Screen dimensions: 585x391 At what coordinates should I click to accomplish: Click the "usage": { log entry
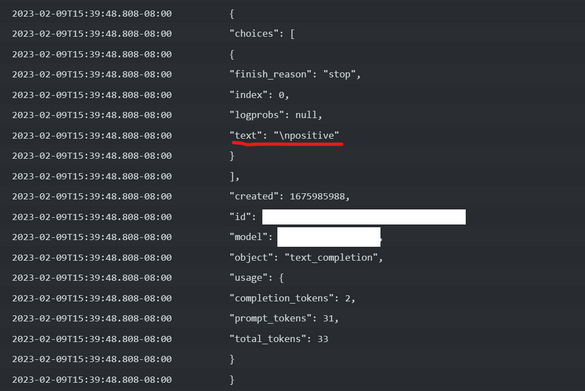(x=257, y=278)
